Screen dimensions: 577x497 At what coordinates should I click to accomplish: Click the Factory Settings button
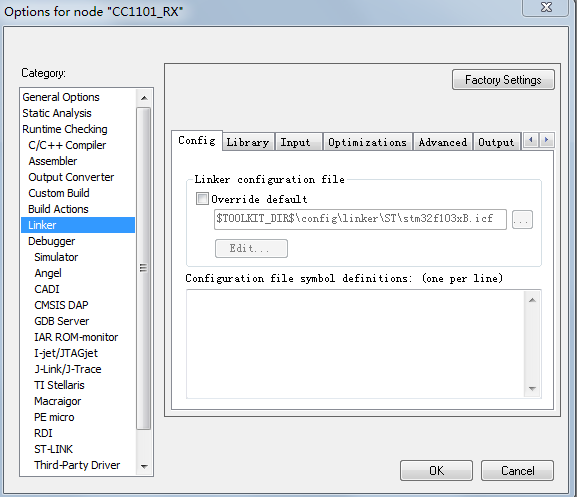[x=503, y=80]
